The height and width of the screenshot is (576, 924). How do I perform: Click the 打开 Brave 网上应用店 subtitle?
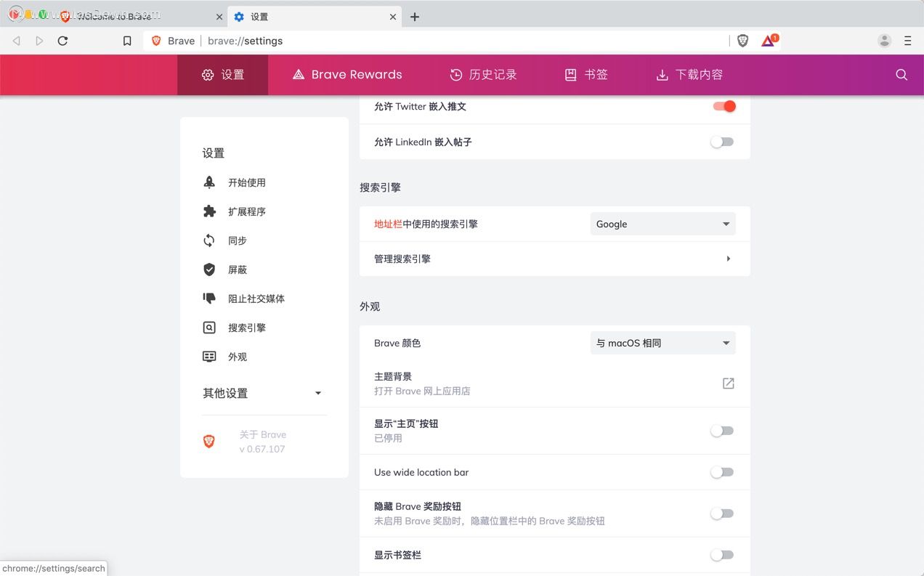pyautogui.click(x=422, y=391)
